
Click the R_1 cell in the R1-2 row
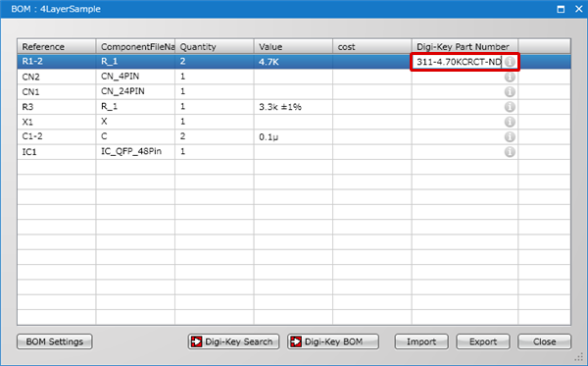click(135, 62)
